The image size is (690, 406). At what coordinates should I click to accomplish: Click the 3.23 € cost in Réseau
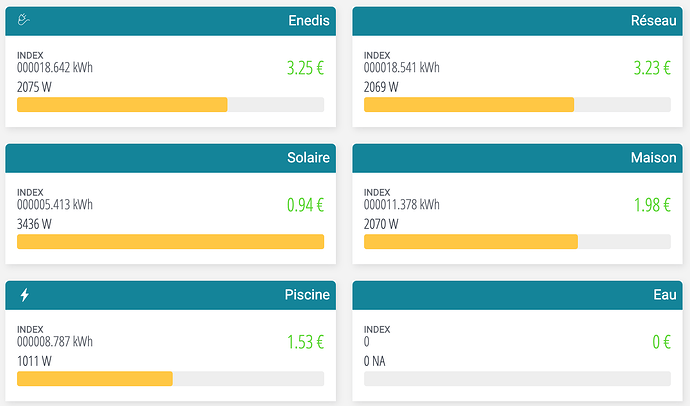tap(651, 69)
